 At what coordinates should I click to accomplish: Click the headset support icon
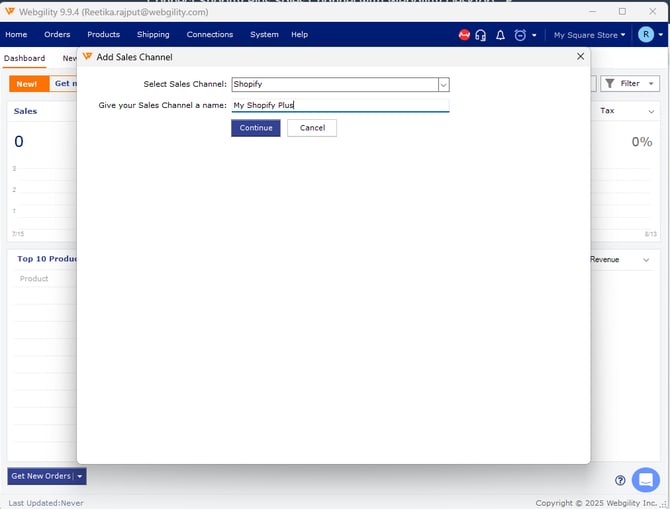coord(481,35)
